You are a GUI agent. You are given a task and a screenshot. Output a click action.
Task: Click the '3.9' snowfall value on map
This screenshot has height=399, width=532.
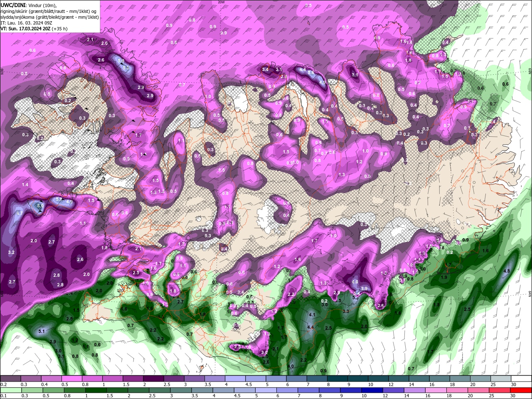(x=364, y=288)
